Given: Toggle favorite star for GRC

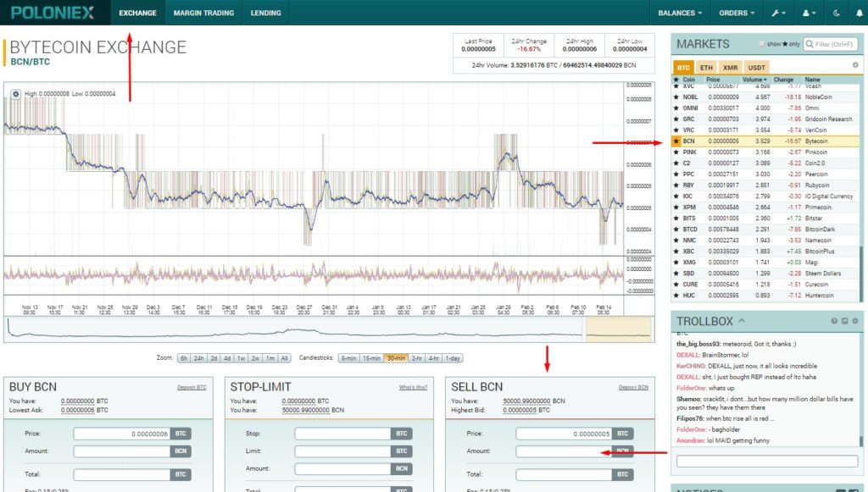Looking at the screenshot, I should click(x=676, y=119).
